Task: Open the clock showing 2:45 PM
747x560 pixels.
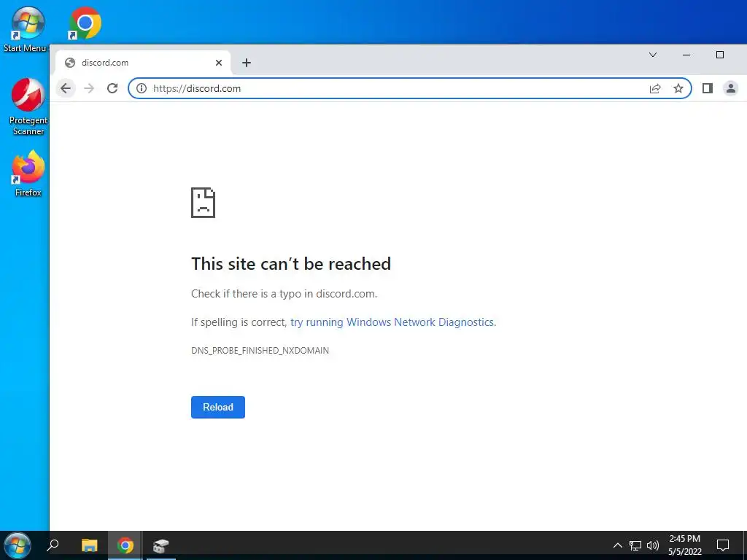Action: click(x=684, y=545)
